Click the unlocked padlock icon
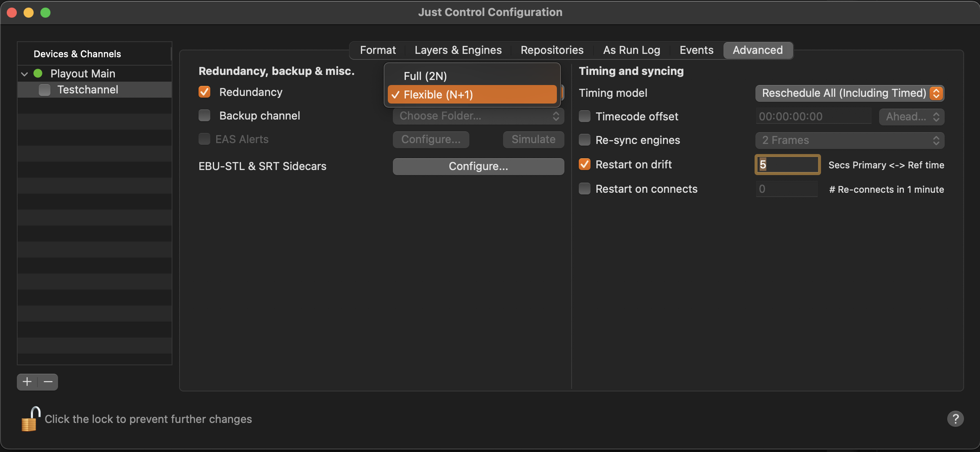 pyautogui.click(x=30, y=419)
